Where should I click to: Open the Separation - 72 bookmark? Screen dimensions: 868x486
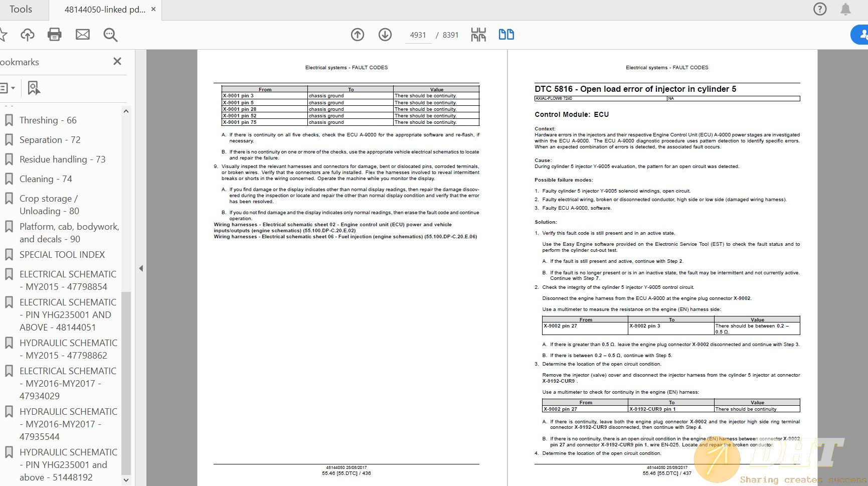tap(50, 140)
